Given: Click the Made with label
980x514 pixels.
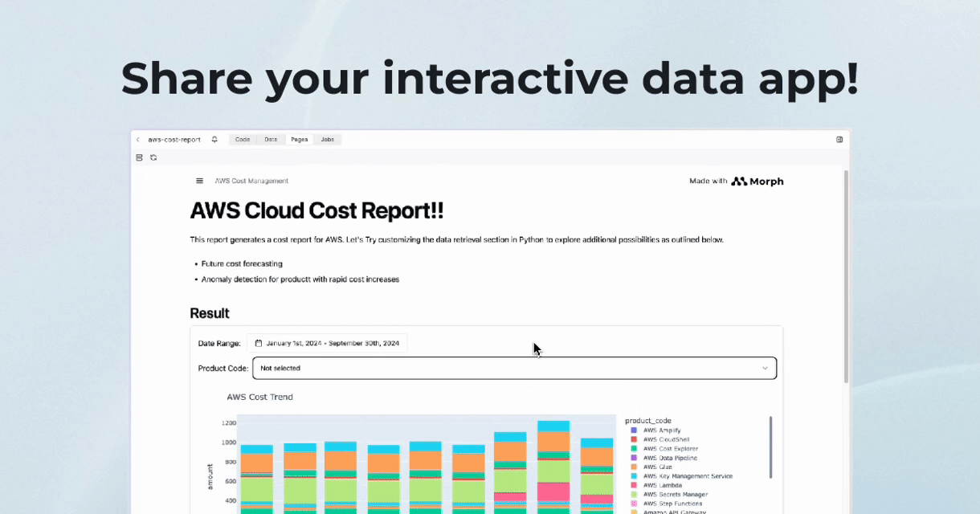Looking at the screenshot, I should click(x=708, y=182).
